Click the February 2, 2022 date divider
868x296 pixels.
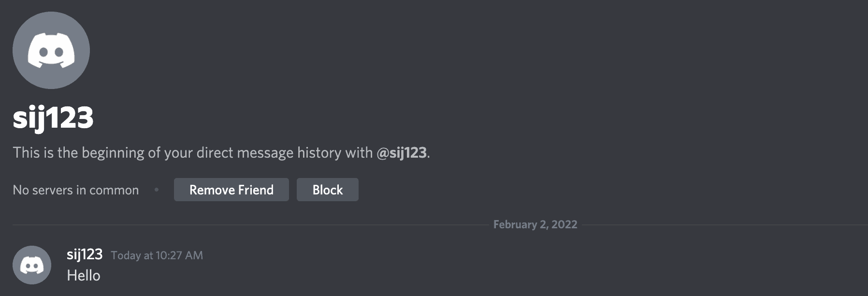[535, 224]
